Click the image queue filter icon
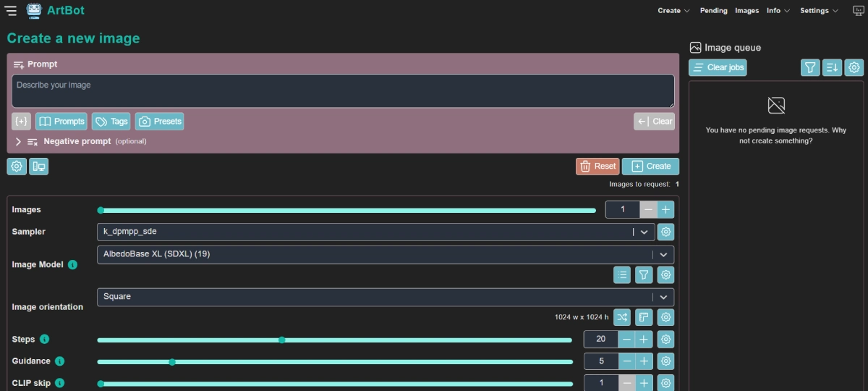The width and height of the screenshot is (868, 391). 810,67
